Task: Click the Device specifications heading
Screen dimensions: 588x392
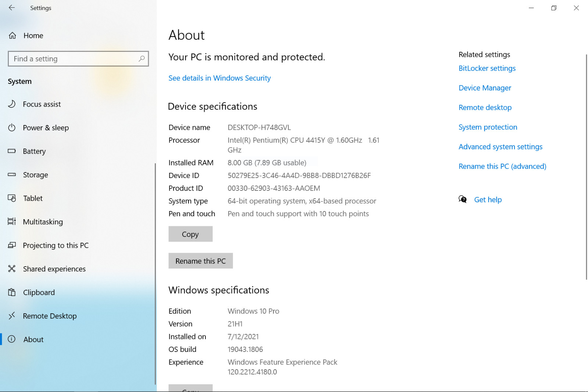Action: tap(212, 107)
